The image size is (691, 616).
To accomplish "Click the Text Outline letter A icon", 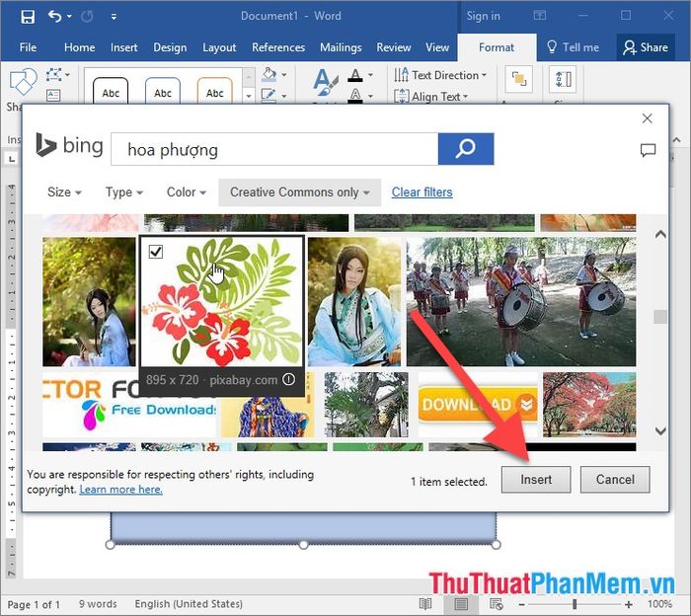I will click(x=355, y=95).
